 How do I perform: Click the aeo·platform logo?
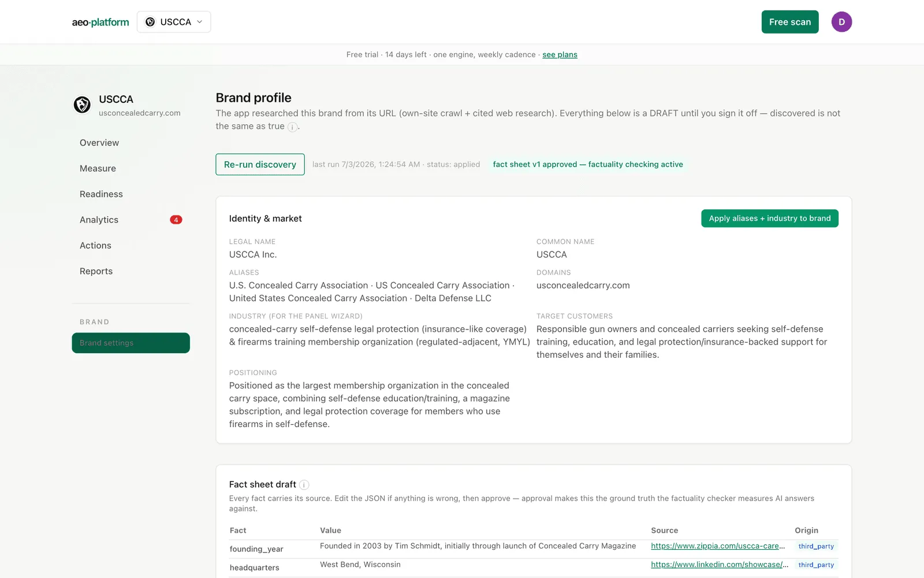[x=100, y=22]
